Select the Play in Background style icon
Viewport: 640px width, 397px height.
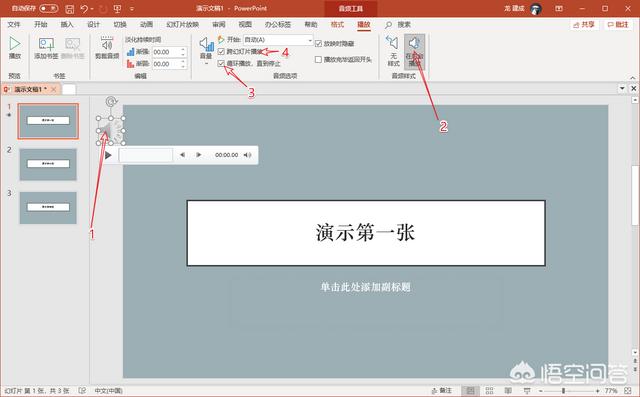click(x=414, y=44)
